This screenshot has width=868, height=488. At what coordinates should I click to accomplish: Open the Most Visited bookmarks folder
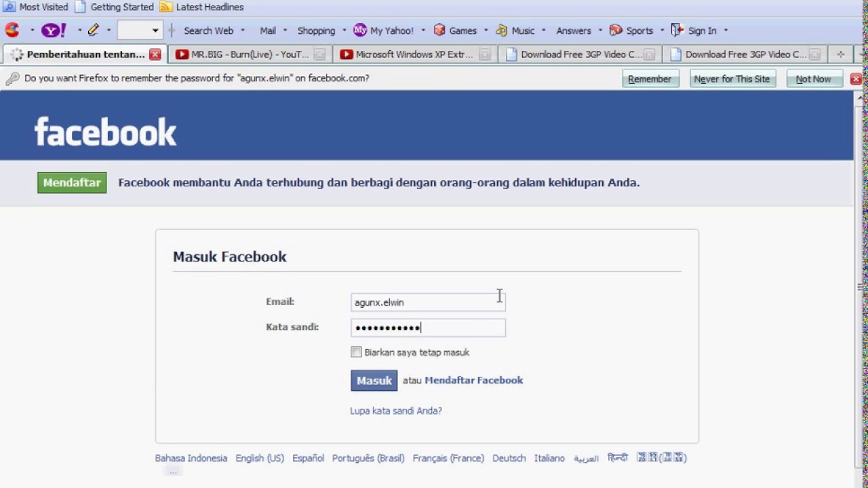tap(36, 7)
